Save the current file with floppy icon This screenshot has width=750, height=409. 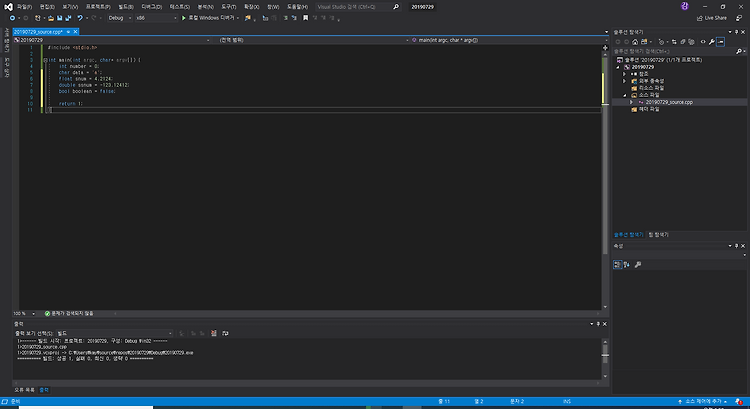[59, 18]
